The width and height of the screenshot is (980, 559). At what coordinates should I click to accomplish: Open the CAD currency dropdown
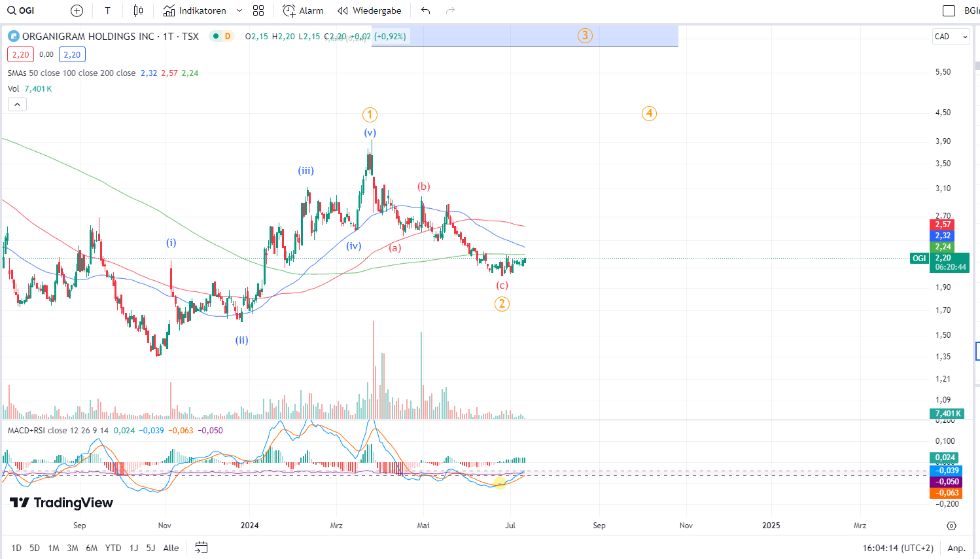(951, 37)
